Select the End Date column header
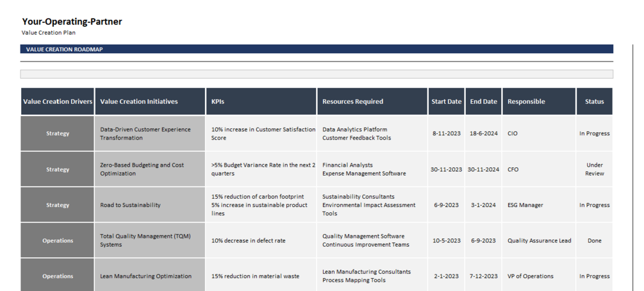 (x=483, y=101)
